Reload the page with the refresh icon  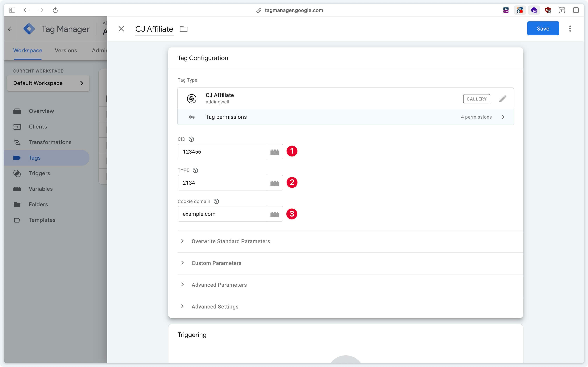click(55, 10)
